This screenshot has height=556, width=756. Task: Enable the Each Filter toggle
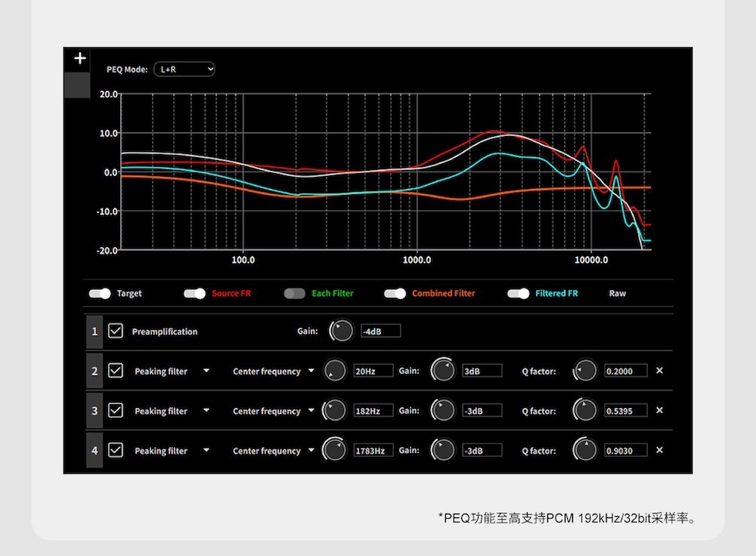point(295,293)
